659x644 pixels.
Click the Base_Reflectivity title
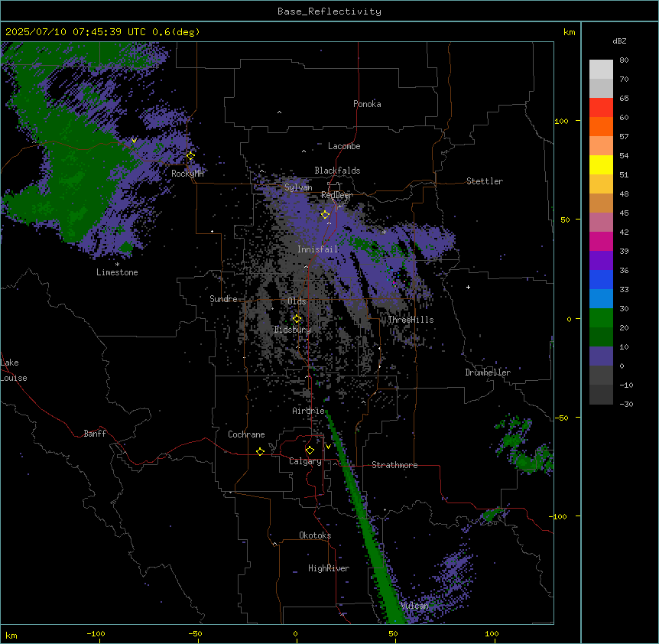click(x=329, y=11)
